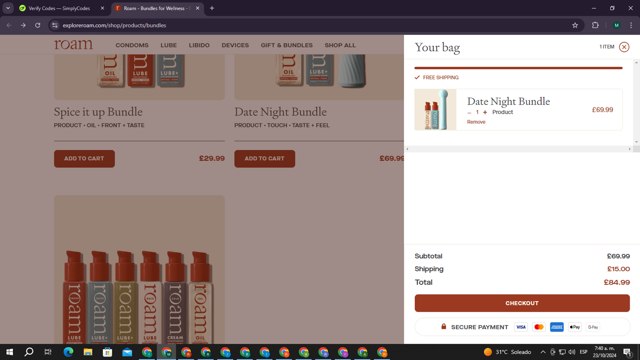
Task: Increase Date Night Bundle quantity with plus
Action: point(485,112)
